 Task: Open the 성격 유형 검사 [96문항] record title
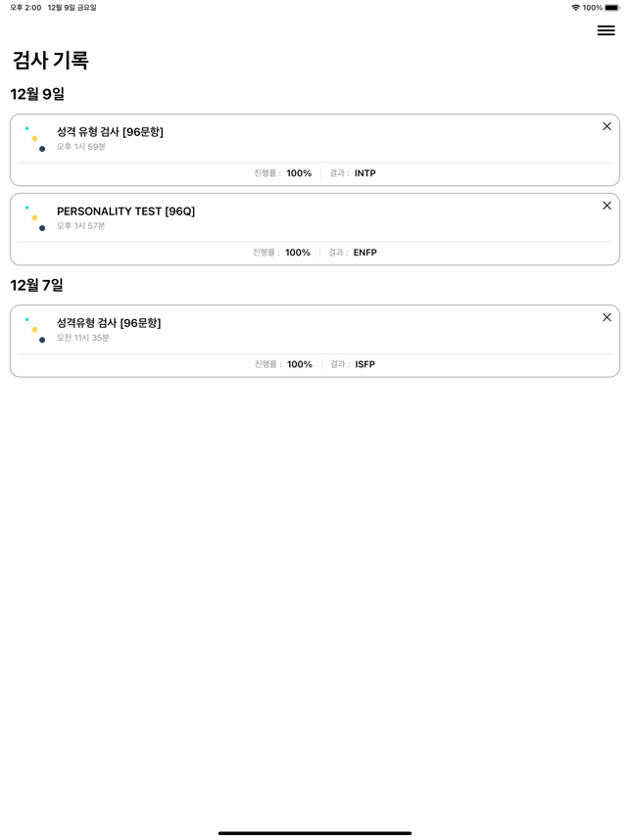110,132
